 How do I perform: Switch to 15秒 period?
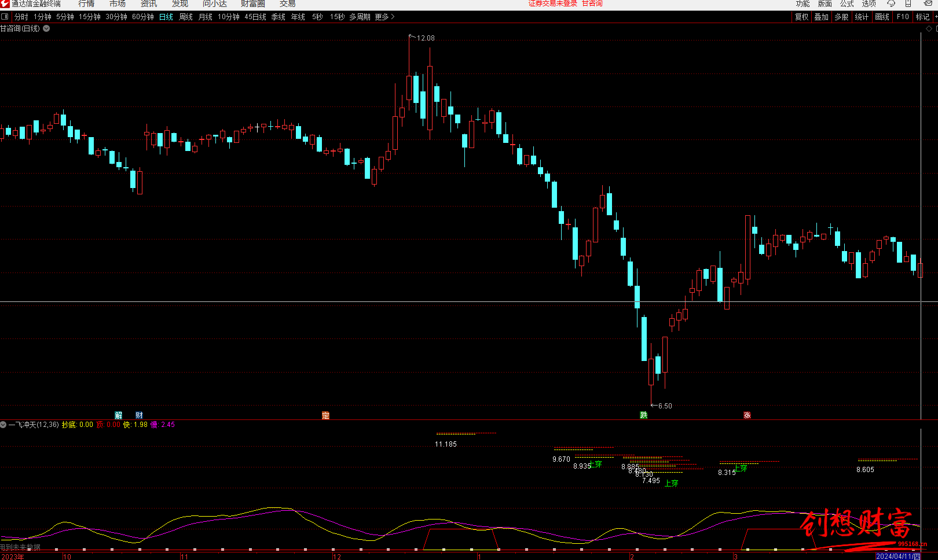pos(337,17)
